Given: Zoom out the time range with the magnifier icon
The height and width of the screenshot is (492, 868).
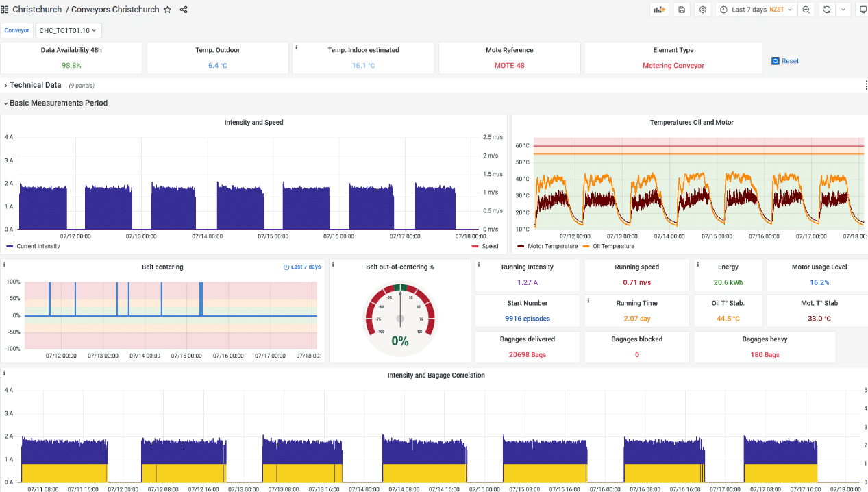Looking at the screenshot, I should (x=806, y=9).
